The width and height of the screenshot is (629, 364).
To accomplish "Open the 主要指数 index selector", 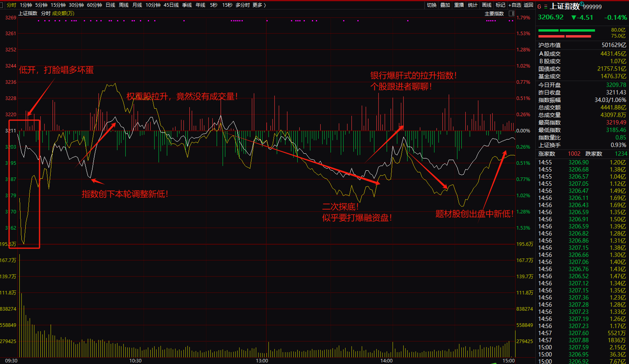I will tap(494, 13).
